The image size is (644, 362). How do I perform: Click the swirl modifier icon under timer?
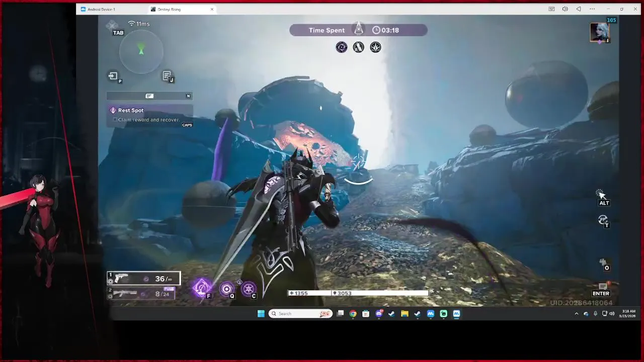(x=341, y=47)
